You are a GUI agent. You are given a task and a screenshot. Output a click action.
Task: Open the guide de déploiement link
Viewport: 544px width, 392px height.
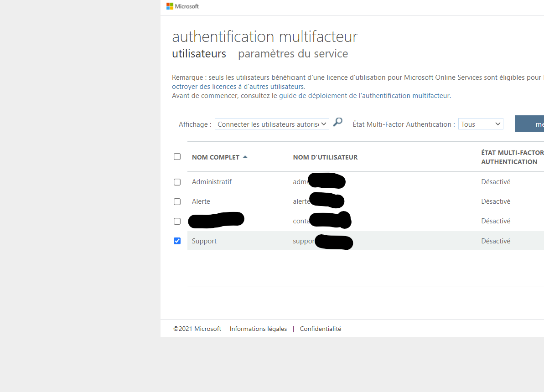pos(364,96)
